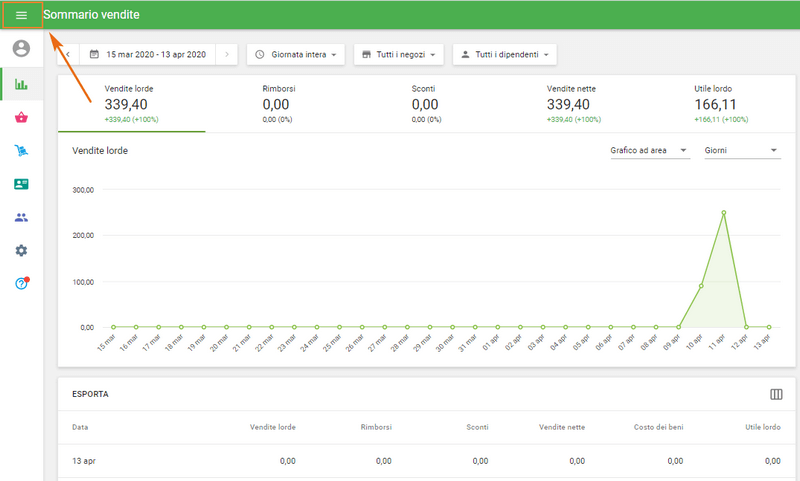
Task: Click the ESPORTA button
Action: [x=91, y=394]
